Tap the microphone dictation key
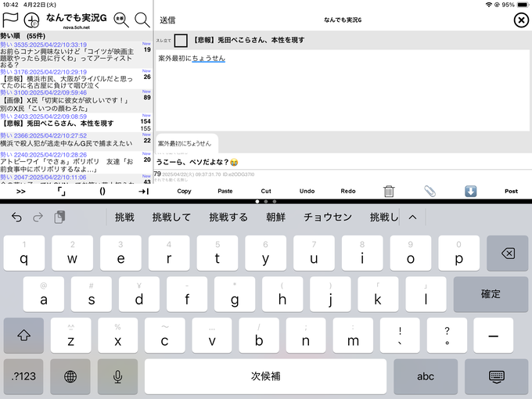This screenshot has width=532, height=399. tap(117, 376)
